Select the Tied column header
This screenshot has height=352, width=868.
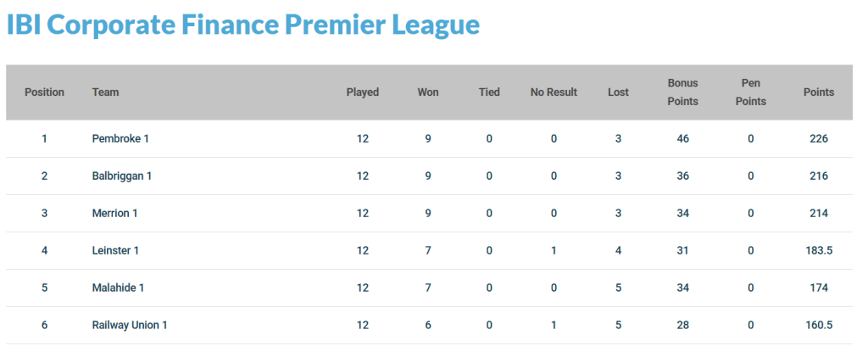coord(489,92)
